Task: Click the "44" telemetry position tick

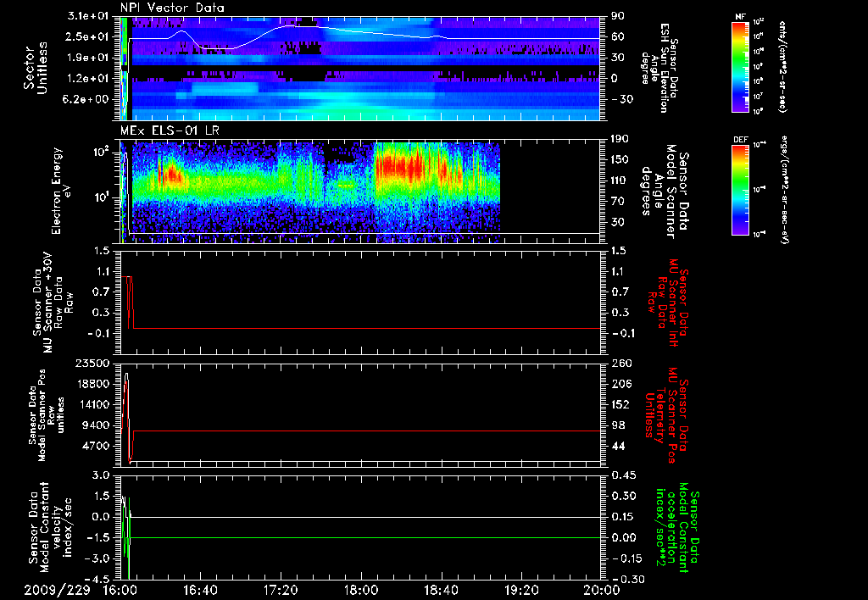Action: point(618,446)
